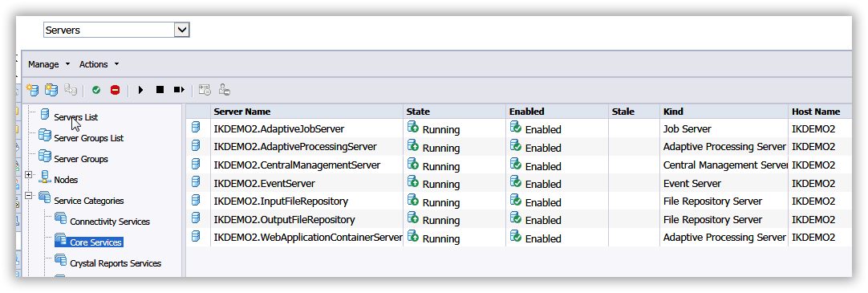This screenshot has width=868, height=293.
Task: Click the server properties toolbar icon
Action: pyautogui.click(x=205, y=90)
